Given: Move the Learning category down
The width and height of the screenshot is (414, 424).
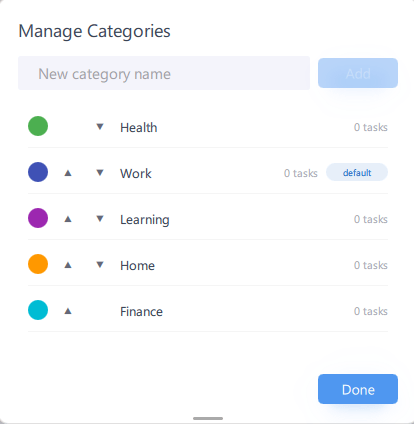Looking at the screenshot, I should (x=100, y=219).
